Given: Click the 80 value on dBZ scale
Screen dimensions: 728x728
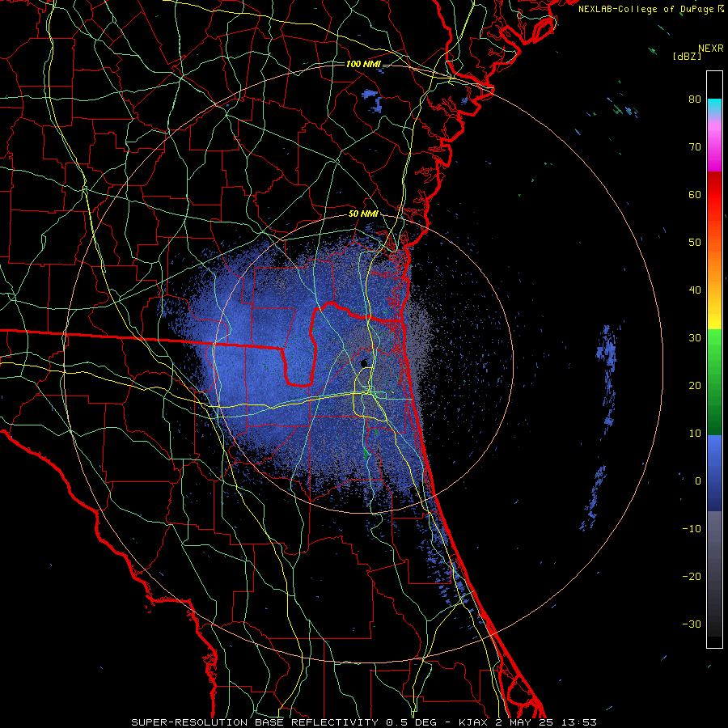Looking at the screenshot, I should (695, 99).
